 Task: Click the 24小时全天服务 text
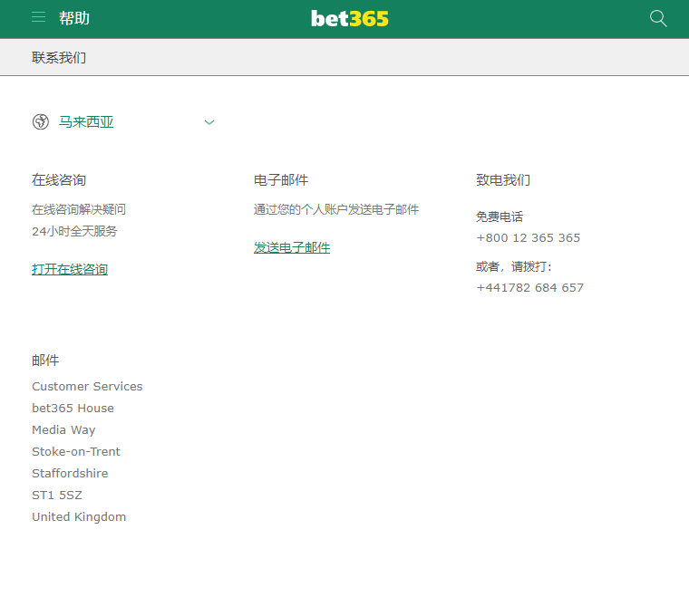coord(74,231)
